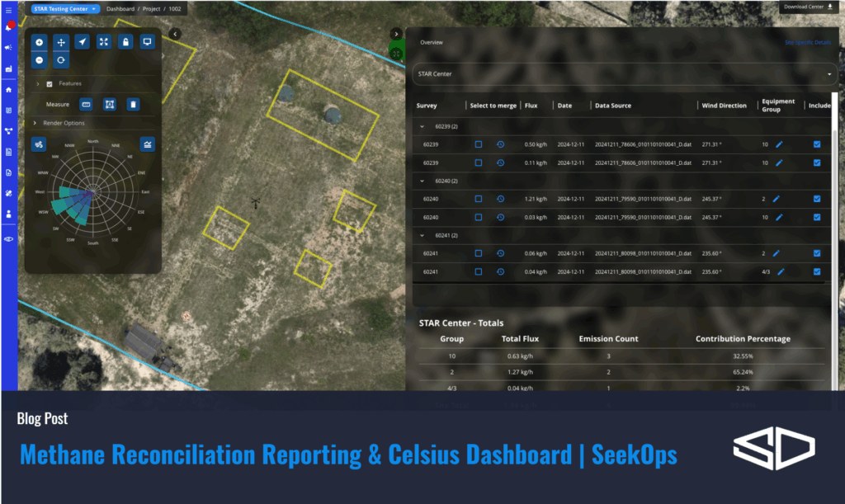Screen dimensions: 845x504
Task: Select the ruler measure distance tool
Action: click(x=85, y=104)
